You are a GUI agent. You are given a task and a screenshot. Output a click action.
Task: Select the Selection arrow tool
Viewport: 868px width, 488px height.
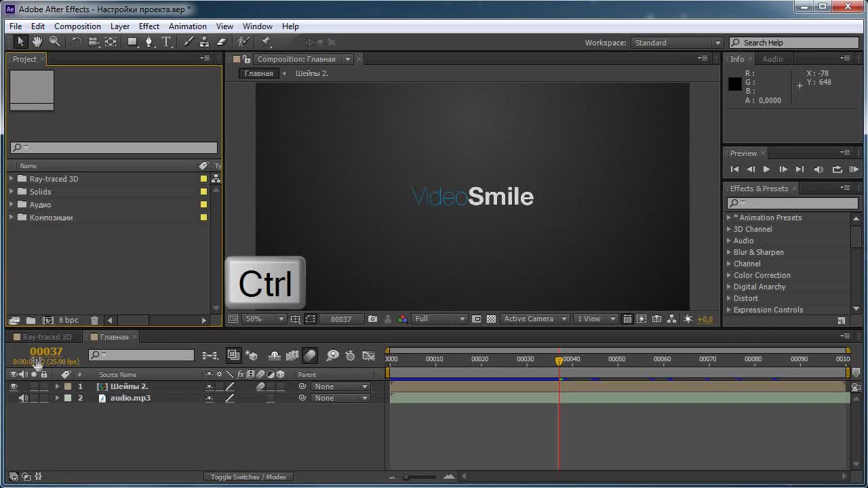(x=20, y=42)
